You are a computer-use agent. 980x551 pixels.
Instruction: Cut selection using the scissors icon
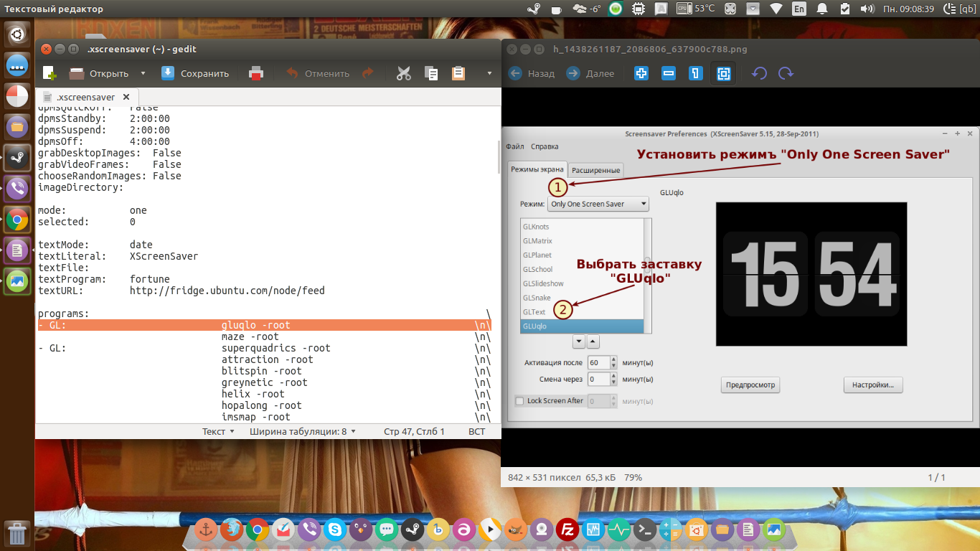(x=403, y=73)
